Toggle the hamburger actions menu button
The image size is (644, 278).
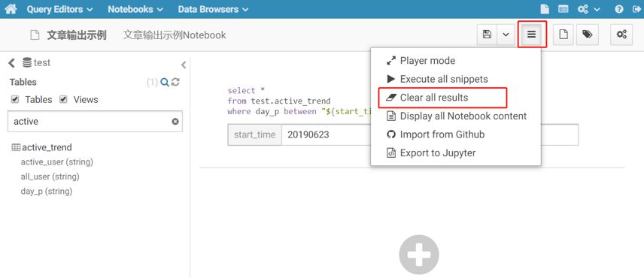point(532,35)
